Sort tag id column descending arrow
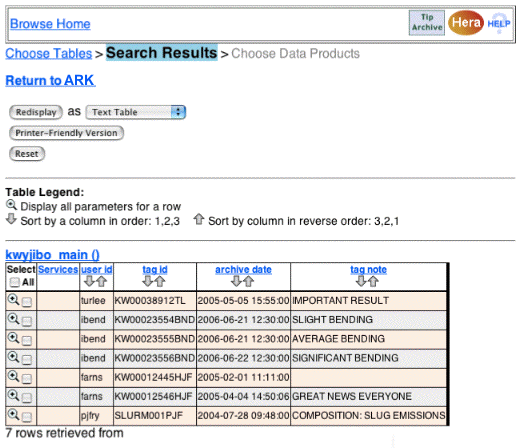 pos(160,281)
